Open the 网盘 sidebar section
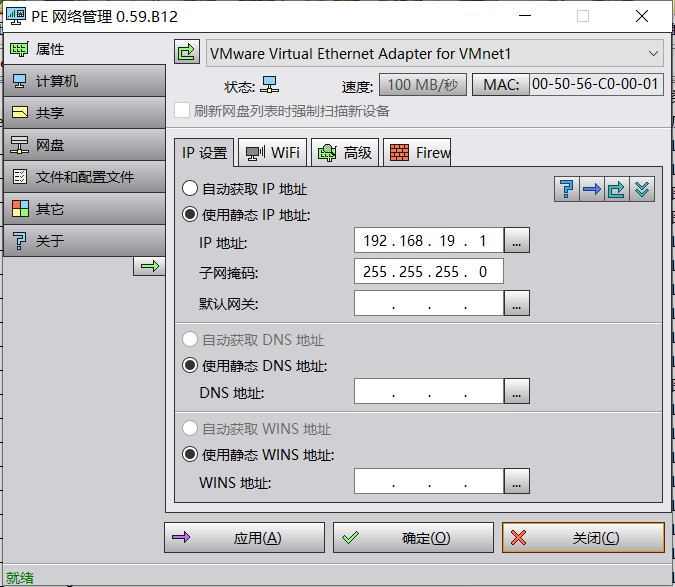Image resolution: width=675 pixels, height=587 pixels. [85, 145]
